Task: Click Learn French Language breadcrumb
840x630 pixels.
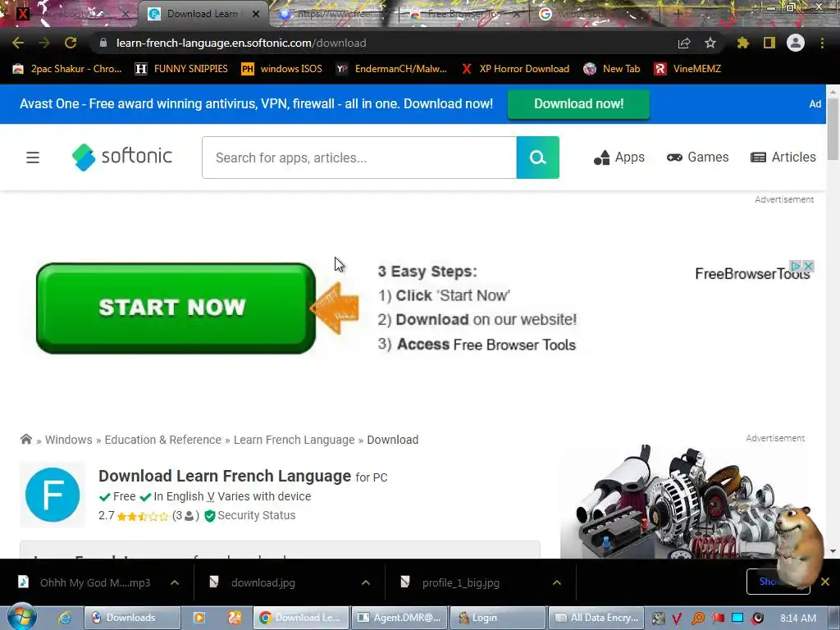Action: [x=294, y=440]
